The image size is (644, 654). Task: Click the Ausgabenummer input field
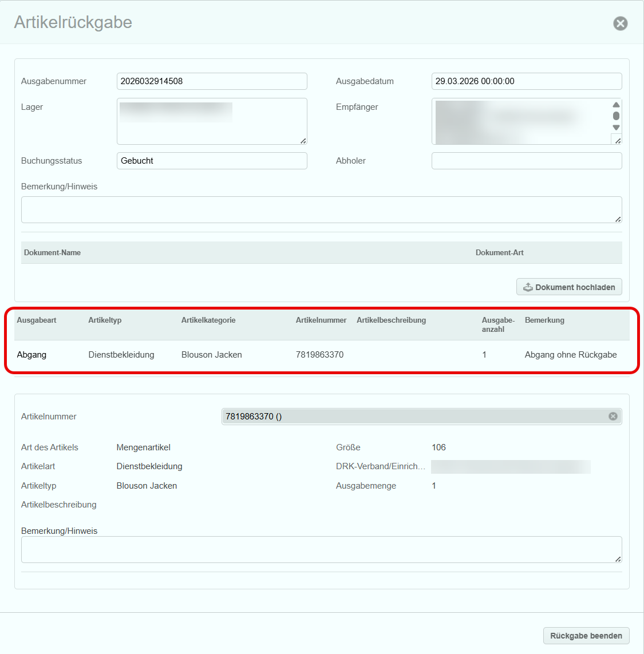point(212,81)
